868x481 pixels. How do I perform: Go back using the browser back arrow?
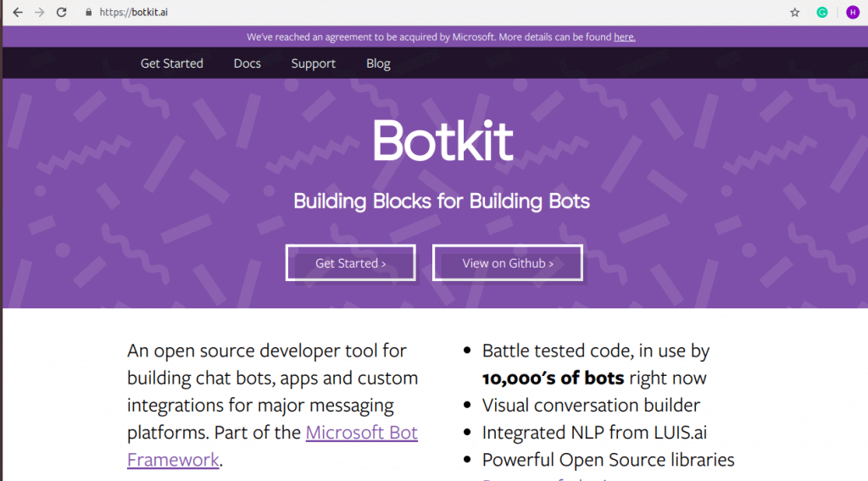18,12
